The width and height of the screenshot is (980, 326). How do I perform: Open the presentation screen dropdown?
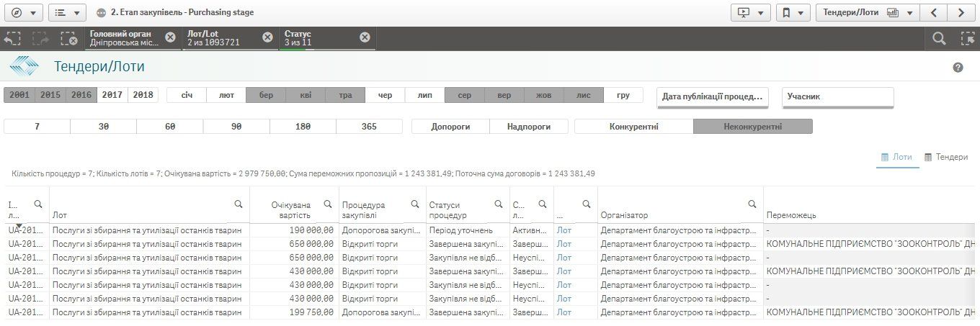click(750, 12)
